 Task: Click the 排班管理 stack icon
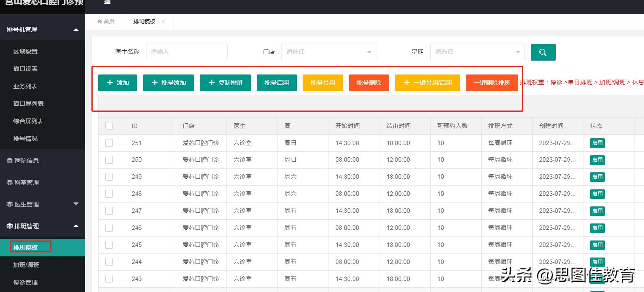pos(10,226)
